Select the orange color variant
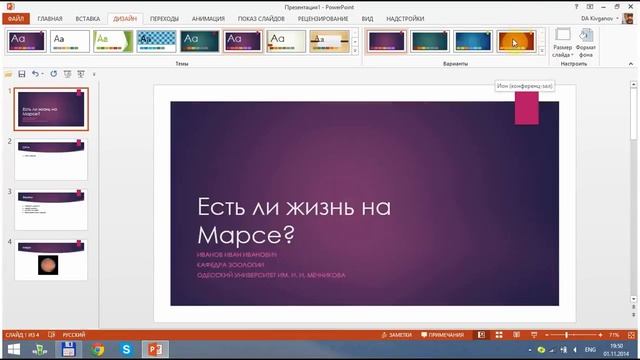 click(x=516, y=41)
